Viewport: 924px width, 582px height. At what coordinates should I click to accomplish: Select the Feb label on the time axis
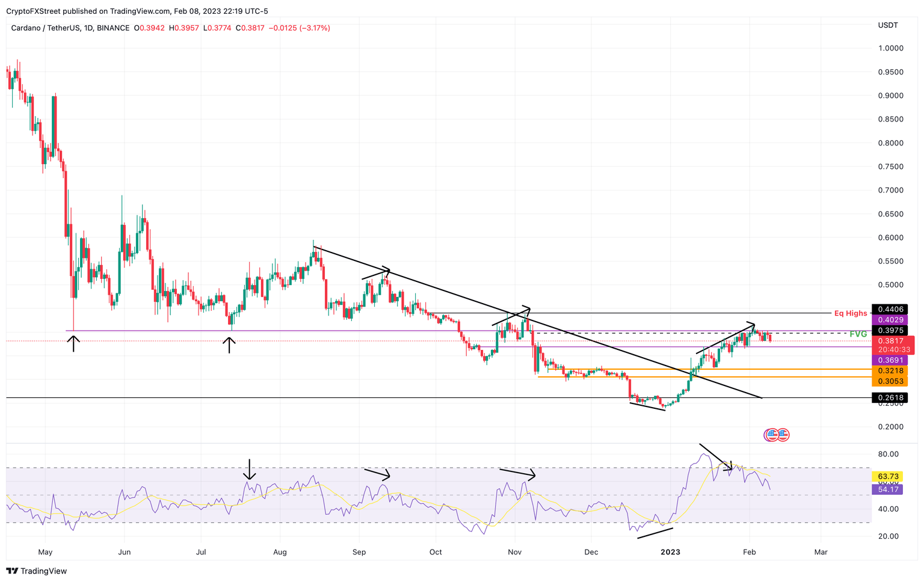pos(750,552)
